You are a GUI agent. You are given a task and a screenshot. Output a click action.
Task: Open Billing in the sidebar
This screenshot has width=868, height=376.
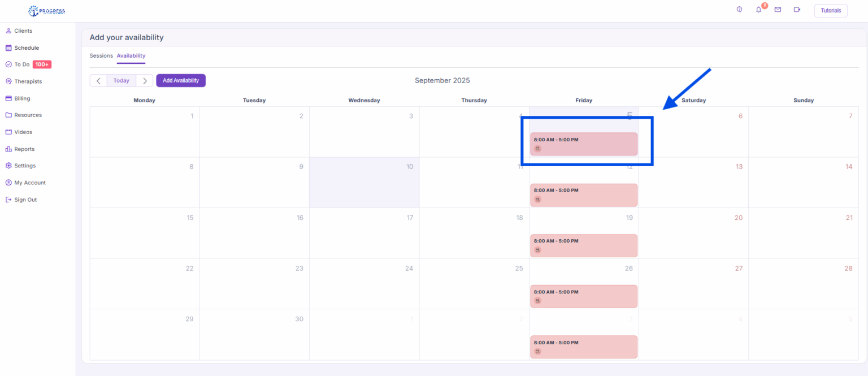click(x=22, y=98)
